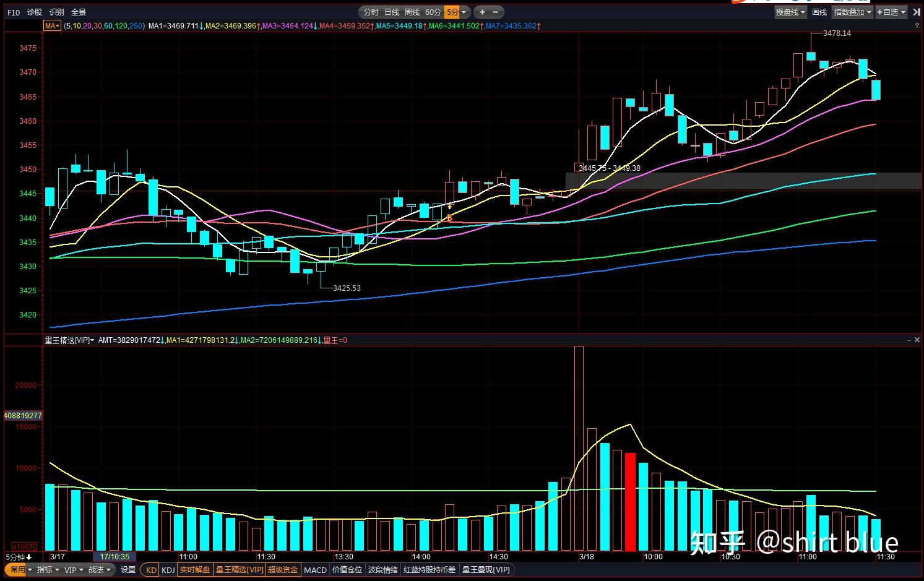Open the 战法 strategy dropdown
This screenshot has width=924, height=581.
coord(100,570)
